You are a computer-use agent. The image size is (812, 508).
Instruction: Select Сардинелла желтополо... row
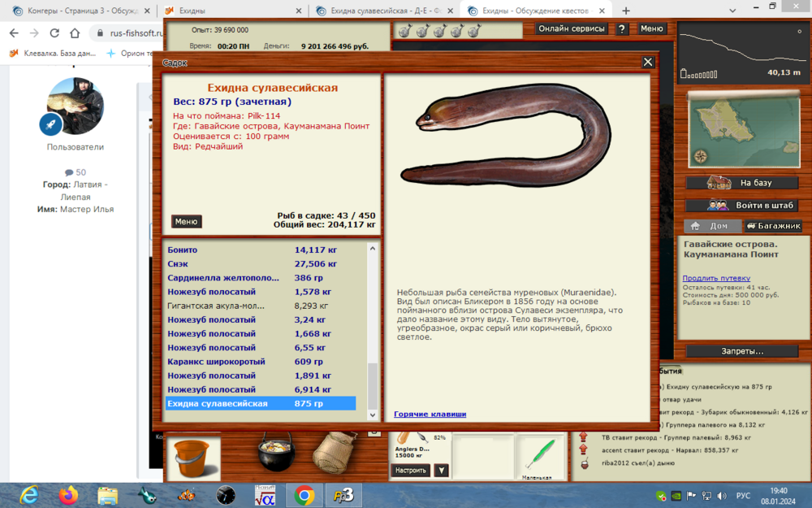(x=261, y=278)
